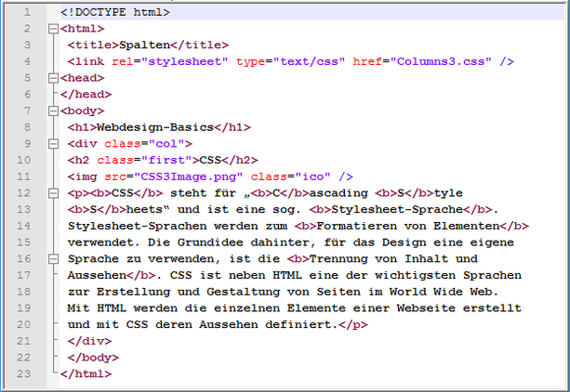Click the rel attribute name
This screenshot has height=392, width=570.
pyautogui.click(x=123, y=61)
